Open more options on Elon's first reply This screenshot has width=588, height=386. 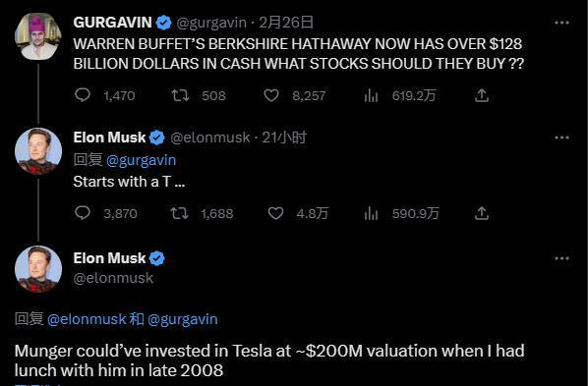pyautogui.click(x=561, y=138)
